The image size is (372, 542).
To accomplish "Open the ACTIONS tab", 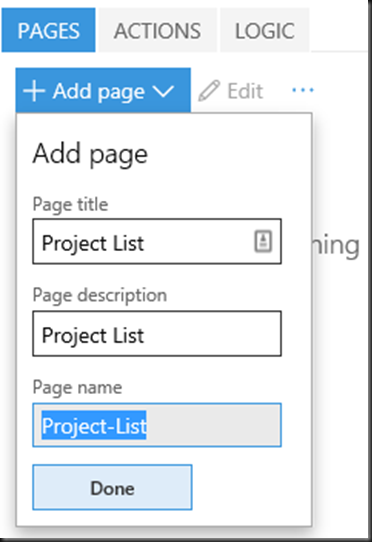I will (158, 30).
